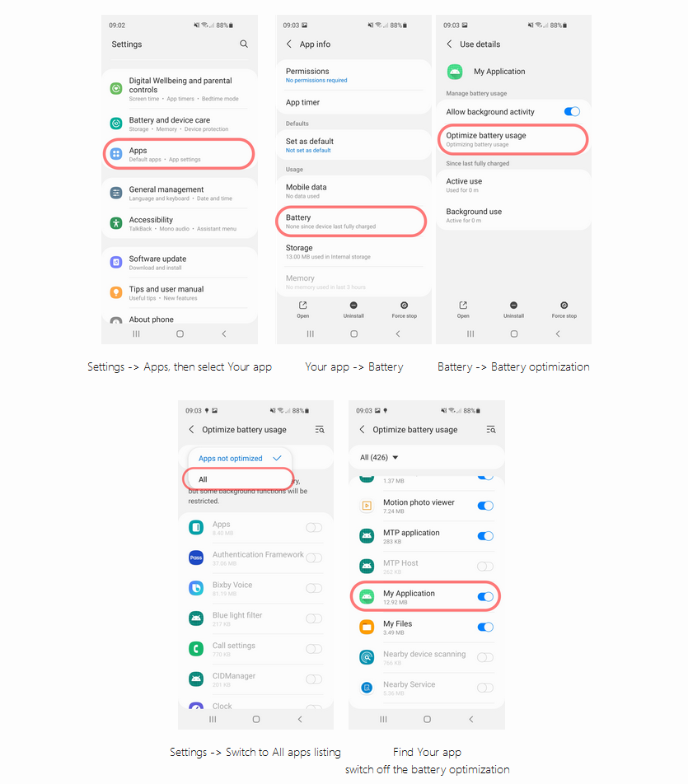Image resolution: width=688 pixels, height=784 pixels.
Task: Tap Open icon on Use details screen
Action: pyautogui.click(x=463, y=305)
